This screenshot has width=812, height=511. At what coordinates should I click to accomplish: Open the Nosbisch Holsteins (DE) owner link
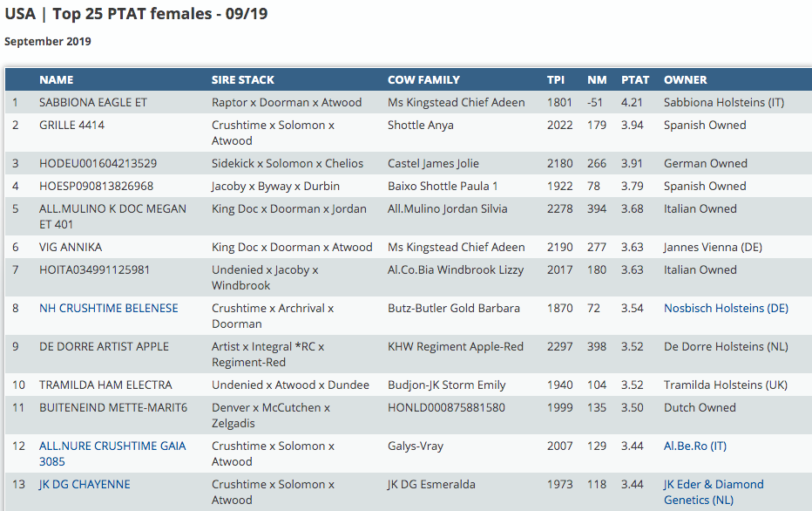point(726,308)
